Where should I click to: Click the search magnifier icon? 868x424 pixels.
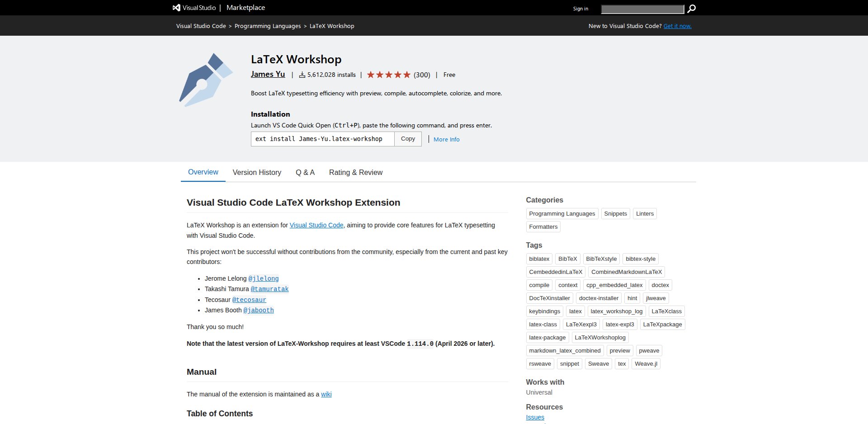coord(691,9)
